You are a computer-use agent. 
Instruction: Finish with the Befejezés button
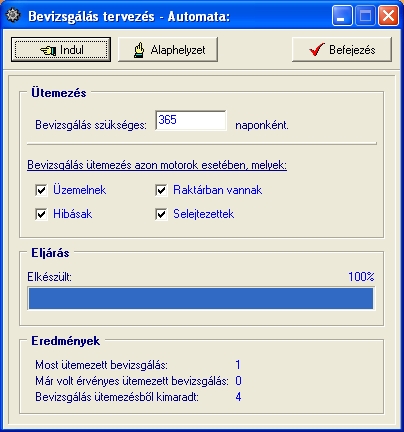[342, 50]
